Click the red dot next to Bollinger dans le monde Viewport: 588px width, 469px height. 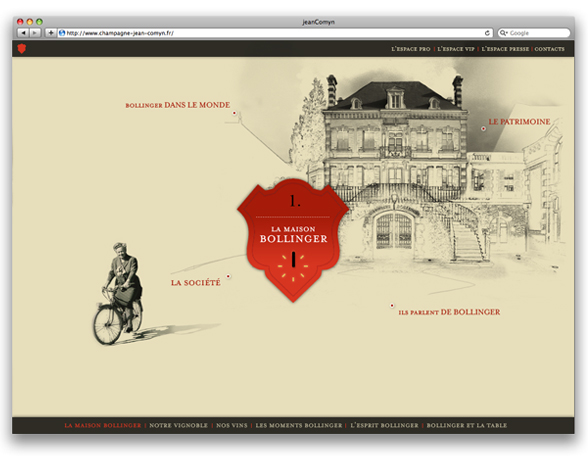[234, 113]
